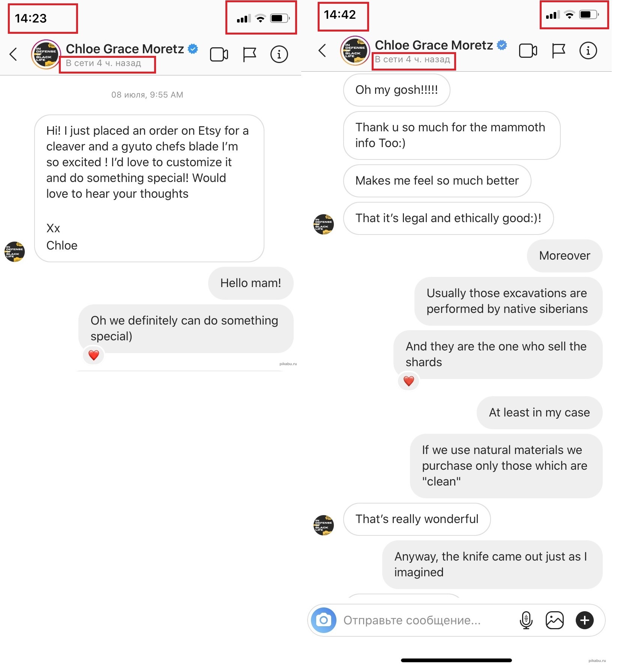Open Chloe Grace Moretz profile name in 14:42 screen
This screenshot has width=617, height=672.
coord(434,45)
